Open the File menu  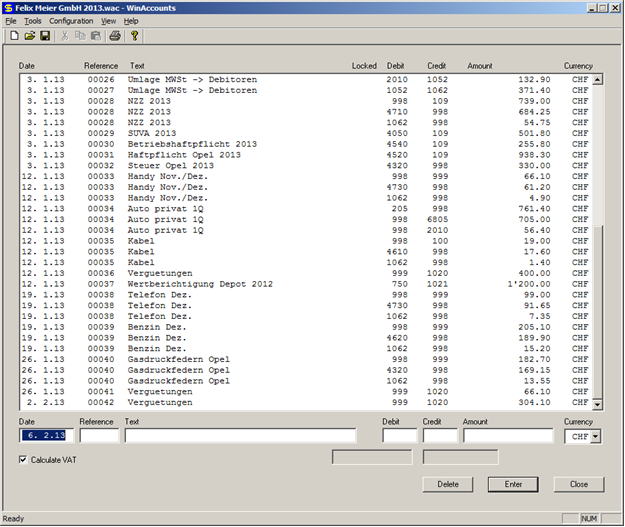tap(11, 21)
